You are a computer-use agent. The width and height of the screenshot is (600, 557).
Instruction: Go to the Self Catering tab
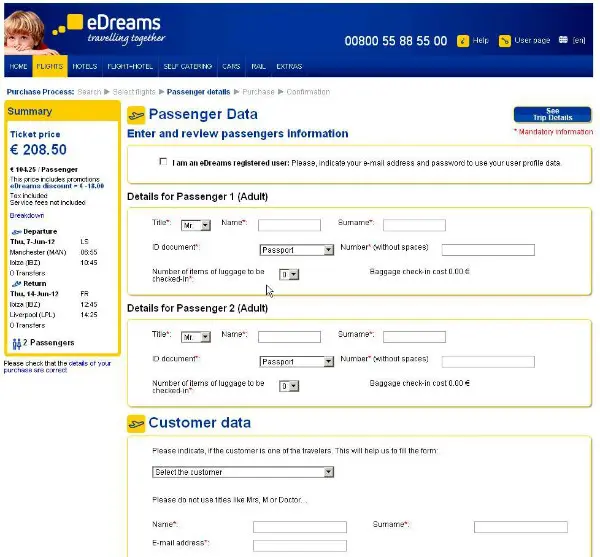point(188,67)
